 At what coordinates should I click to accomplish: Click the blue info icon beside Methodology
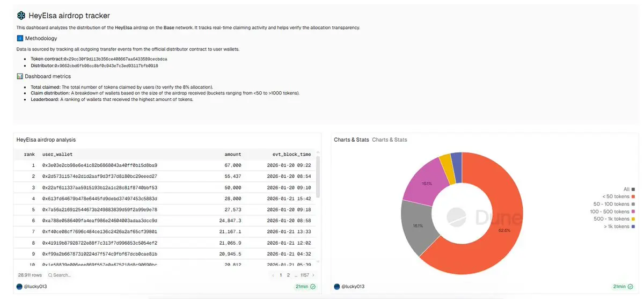(x=20, y=39)
